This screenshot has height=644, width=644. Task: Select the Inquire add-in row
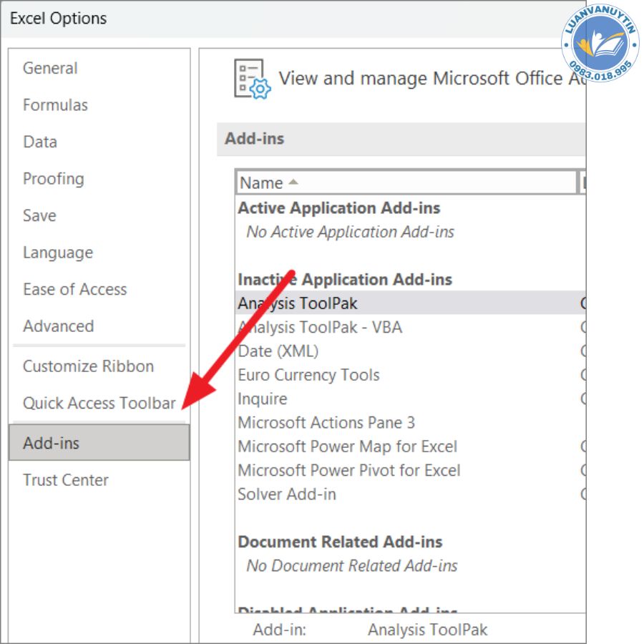263,399
